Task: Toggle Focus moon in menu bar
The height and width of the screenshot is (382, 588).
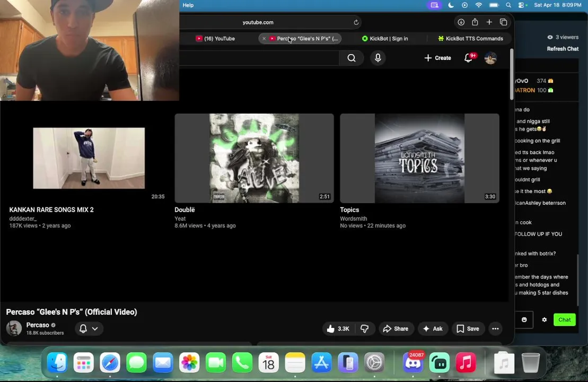Action: pos(451,5)
